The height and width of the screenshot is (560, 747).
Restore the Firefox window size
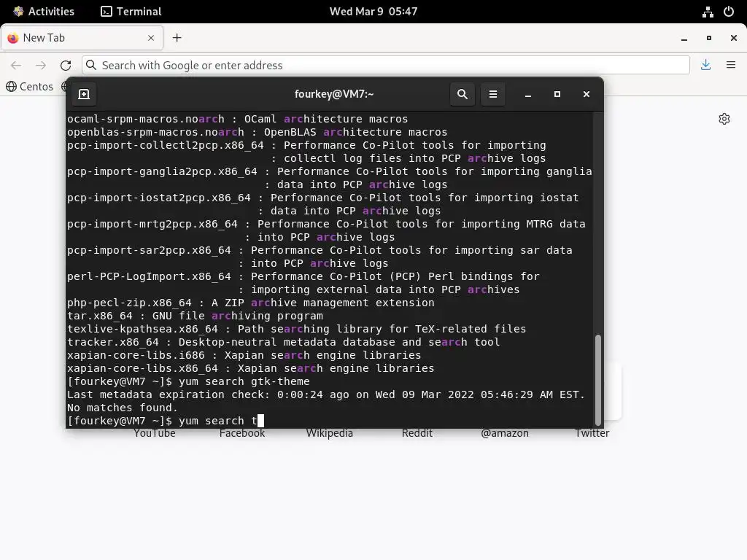[x=709, y=38]
